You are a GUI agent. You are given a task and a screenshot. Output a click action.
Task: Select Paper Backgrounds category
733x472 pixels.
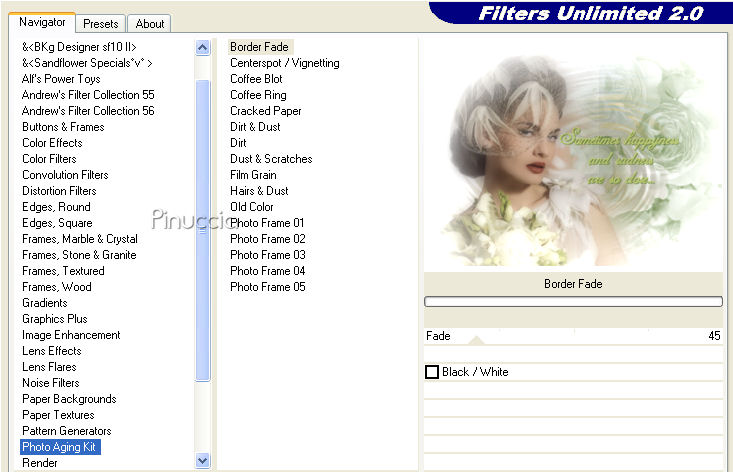[x=69, y=399]
